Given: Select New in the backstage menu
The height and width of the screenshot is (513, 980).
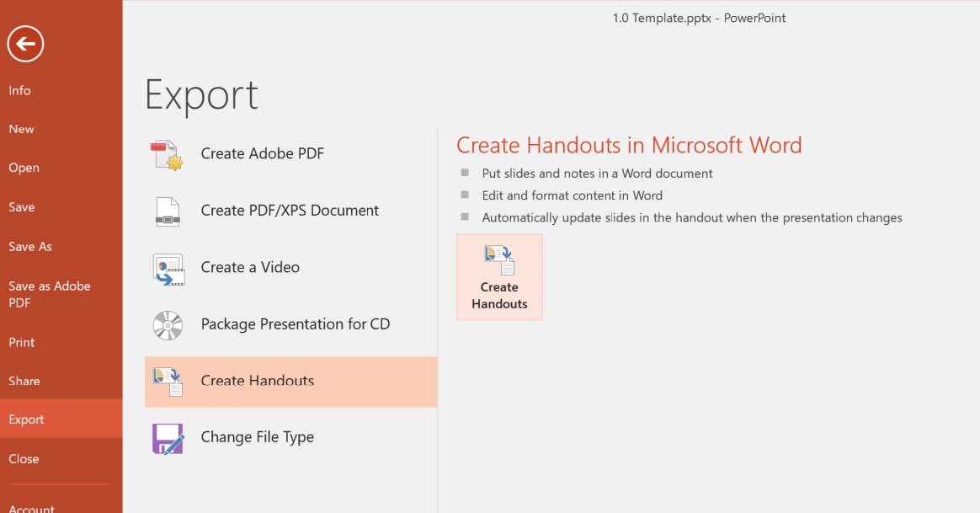Looking at the screenshot, I should [x=22, y=129].
